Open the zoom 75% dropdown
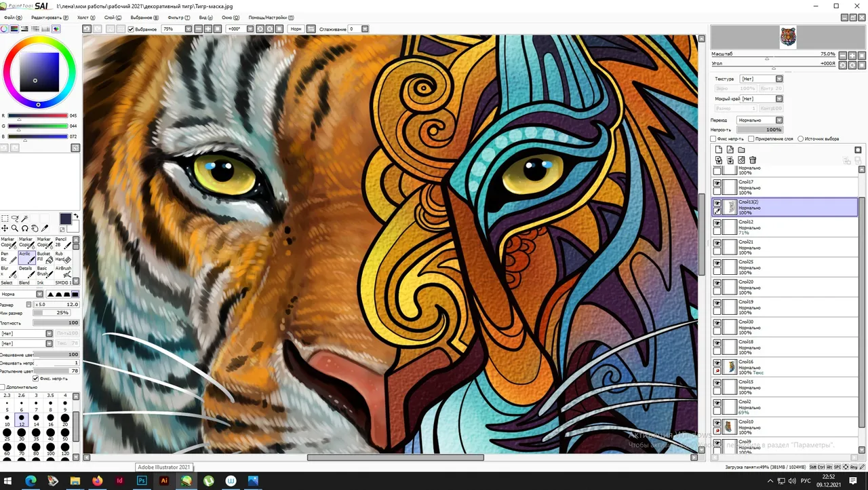 click(189, 29)
